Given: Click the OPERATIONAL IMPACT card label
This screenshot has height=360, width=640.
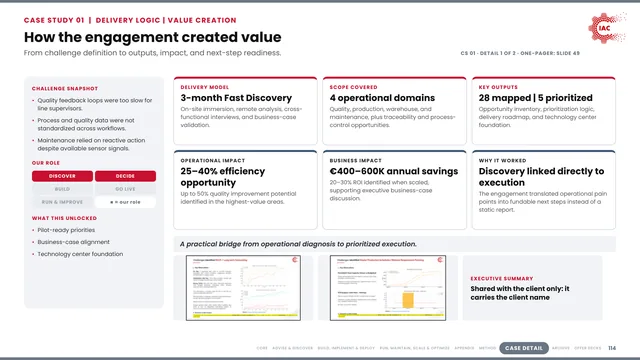Looking at the screenshot, I should tap(213, 161).
